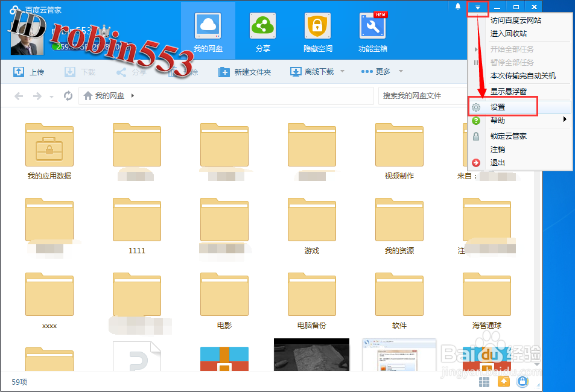This screenshot has width=575, height=392.
Task: Open 设置 settings from the menu
Action: [x=519, y=107]
